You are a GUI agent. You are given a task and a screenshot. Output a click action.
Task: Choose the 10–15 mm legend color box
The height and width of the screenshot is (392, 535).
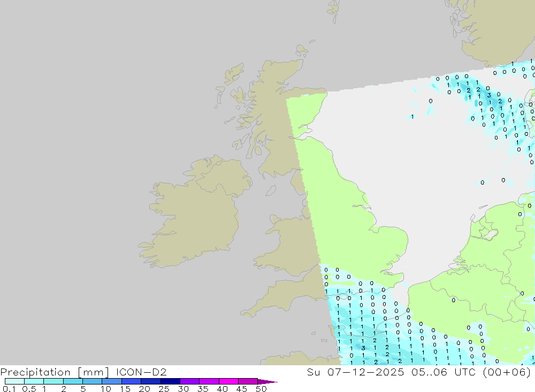(x=112, y=381)
